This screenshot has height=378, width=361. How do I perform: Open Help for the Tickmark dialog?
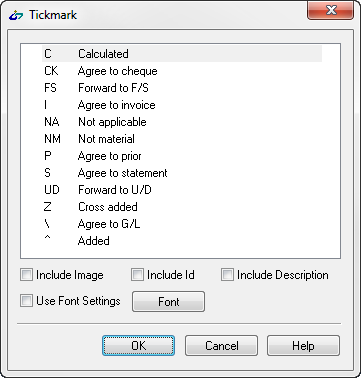click(x=303, y=346)
